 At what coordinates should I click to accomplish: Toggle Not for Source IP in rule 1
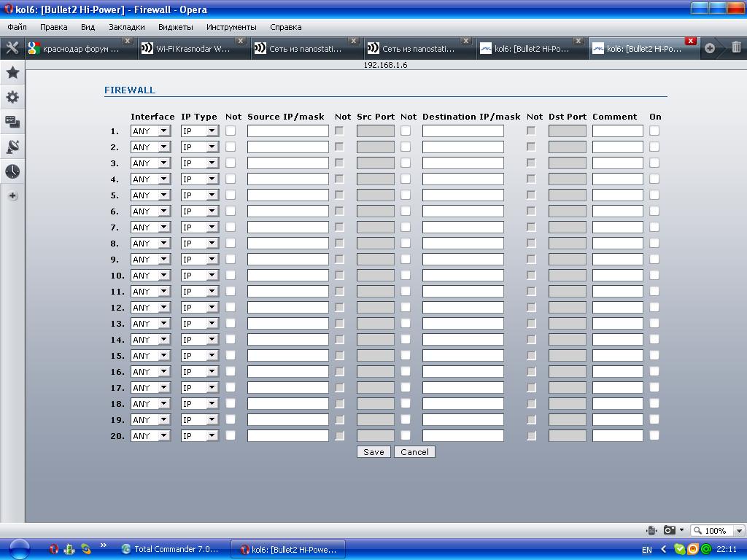pos(230,131)
